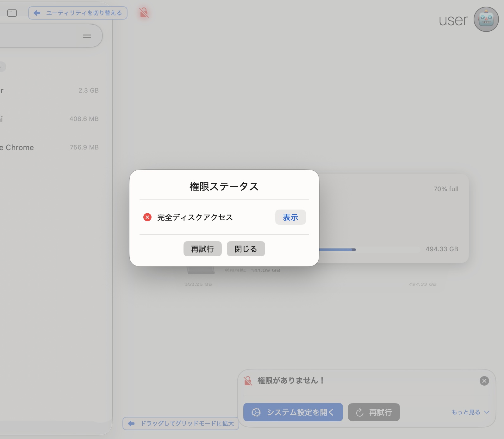Click the 70% full label
Viewport: 504px width, 439px height.
click(x=446, y=189)
